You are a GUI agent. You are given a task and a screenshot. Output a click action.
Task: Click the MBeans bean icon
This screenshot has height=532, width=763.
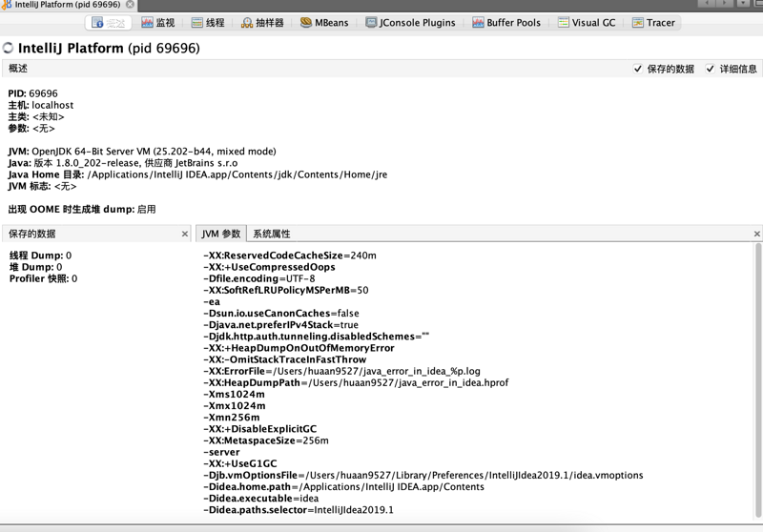(305, 22)
